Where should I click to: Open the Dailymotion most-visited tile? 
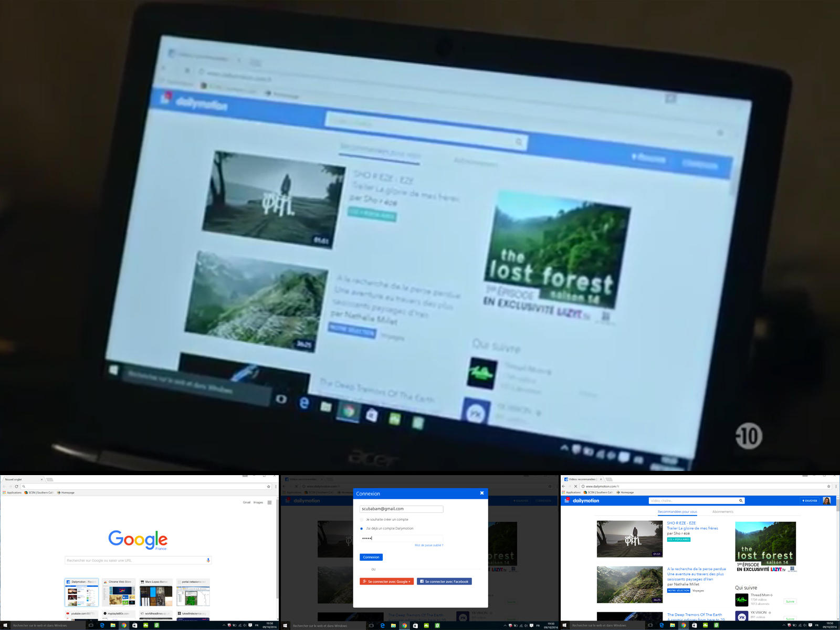81,593
